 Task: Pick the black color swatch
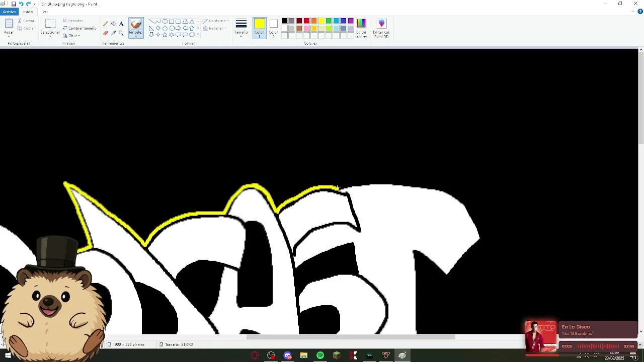click(284, 21)
